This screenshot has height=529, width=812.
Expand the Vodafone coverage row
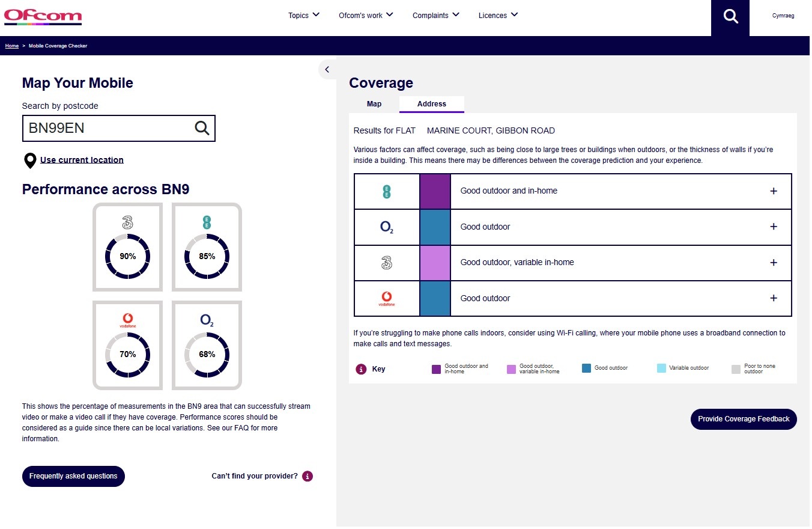[x=773, y=298]
